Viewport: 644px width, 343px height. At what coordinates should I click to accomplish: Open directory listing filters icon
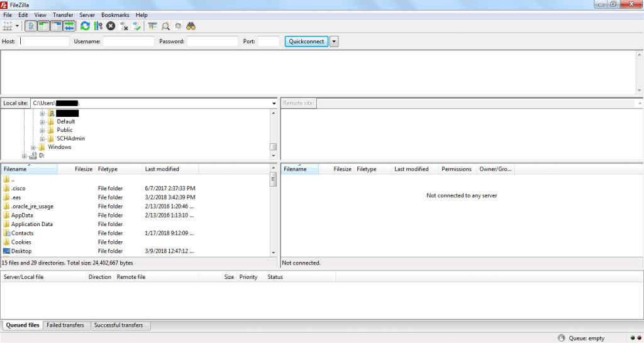pyautogui.click(x=153, y=26)
